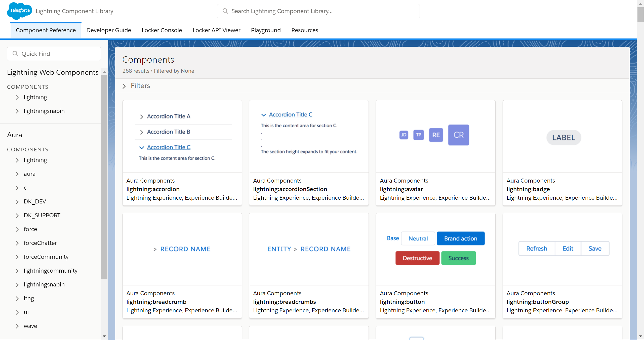The width and height of the screenshot is (644, 340).
Task: Click the Salesforce cloud logo
Action: tap(20, 11)
